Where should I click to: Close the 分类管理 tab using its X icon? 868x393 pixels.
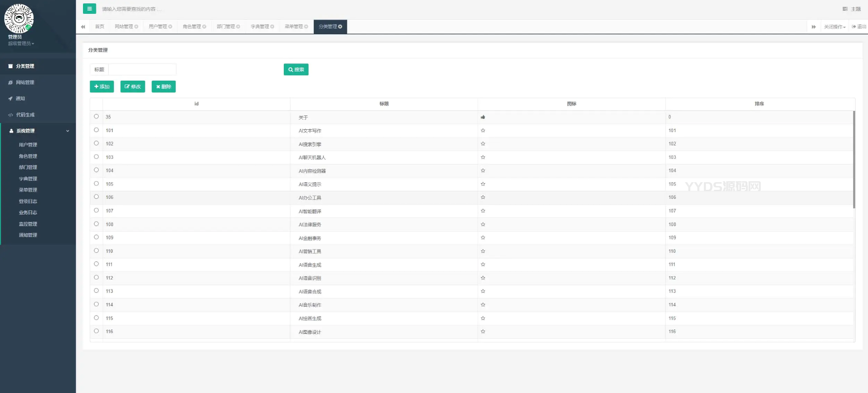point(340,27)
